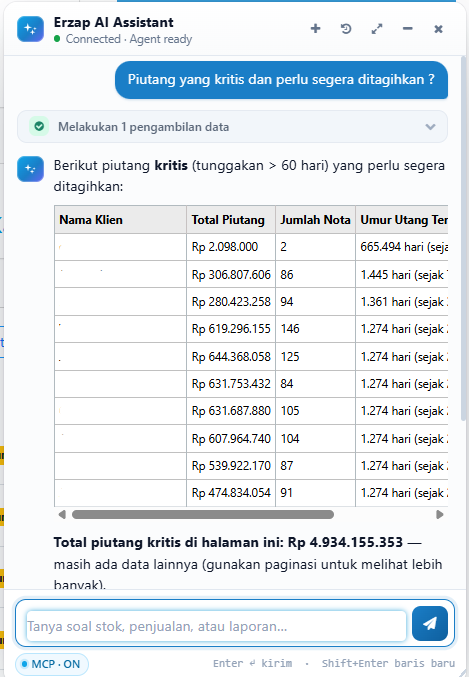
Task: Click the '1.361 hari' cell
Action: 402,301
